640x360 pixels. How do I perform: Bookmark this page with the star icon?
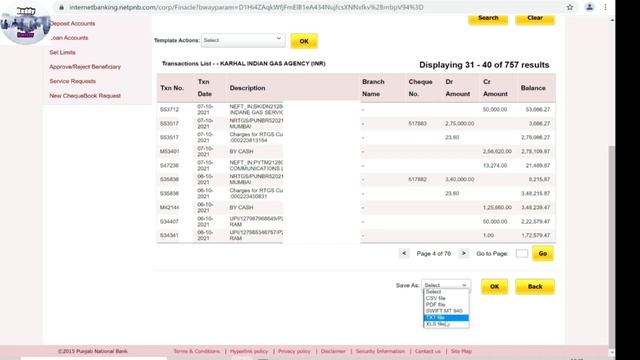(x=570, y=7)
